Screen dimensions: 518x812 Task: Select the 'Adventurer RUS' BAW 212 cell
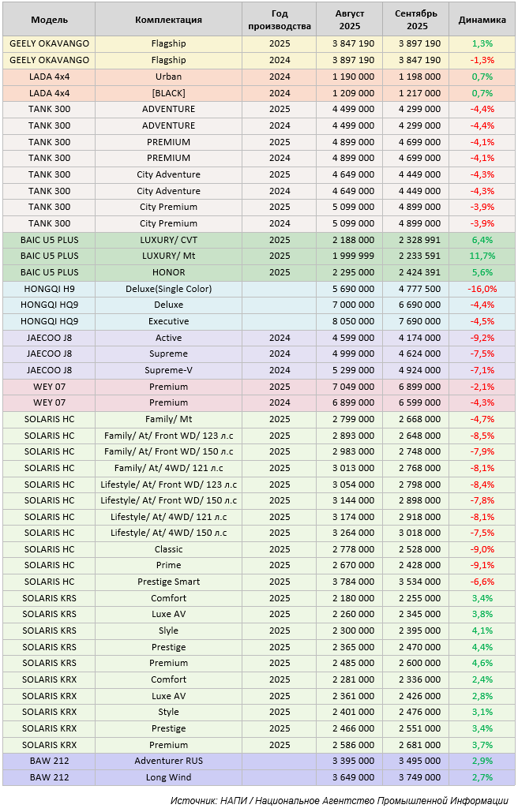168,761
